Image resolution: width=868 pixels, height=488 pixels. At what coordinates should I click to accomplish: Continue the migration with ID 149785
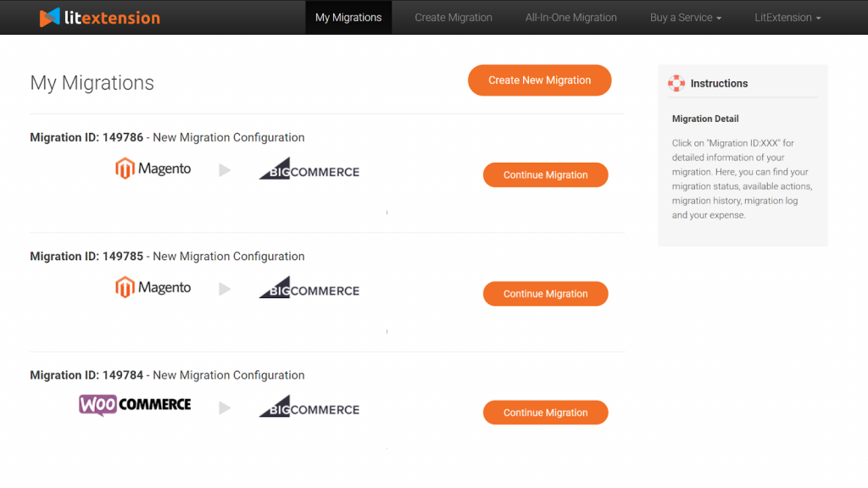[545, 293]
